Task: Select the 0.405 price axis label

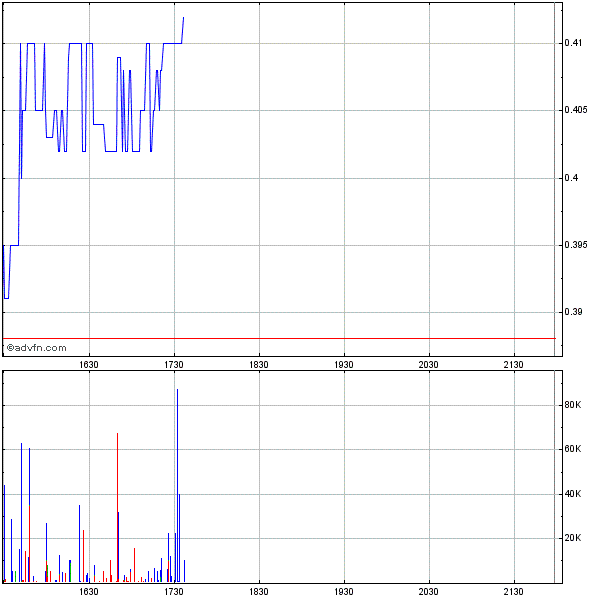Action: click(576, 111)
